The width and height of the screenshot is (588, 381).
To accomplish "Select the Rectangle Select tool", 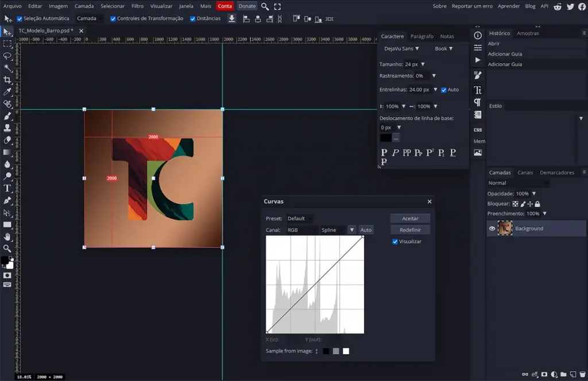I will (7, 44).
